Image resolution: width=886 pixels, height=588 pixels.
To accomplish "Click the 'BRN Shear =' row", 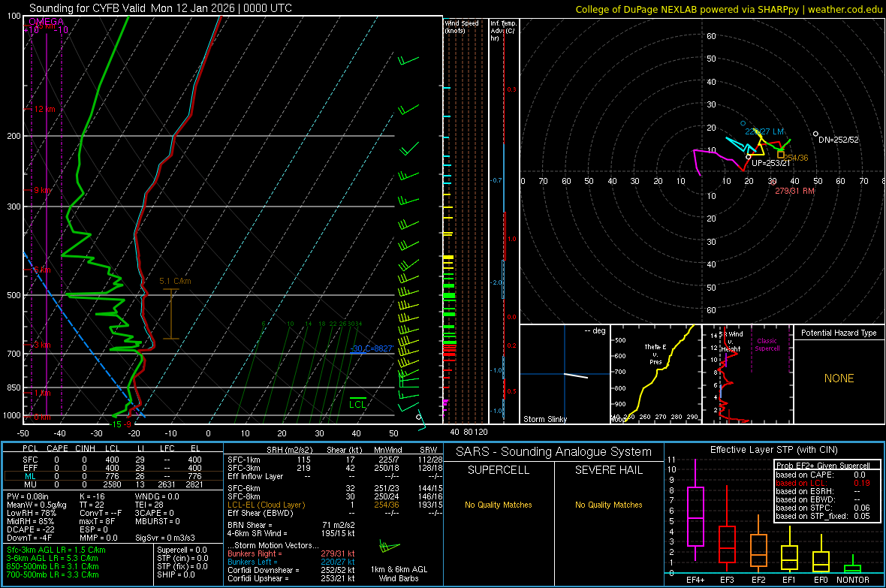I will coord(291,525).
